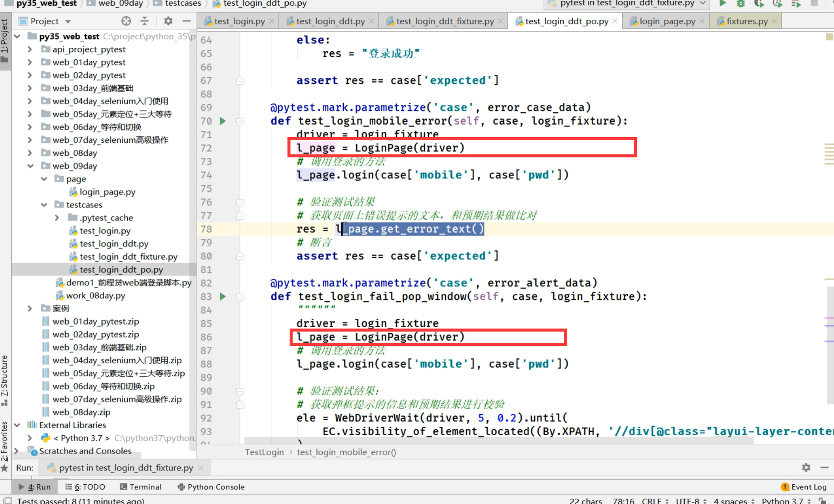This screenshot has height=504, width=834.
Task: Switch to the fixtures.py tab
Action: (747, 21)
